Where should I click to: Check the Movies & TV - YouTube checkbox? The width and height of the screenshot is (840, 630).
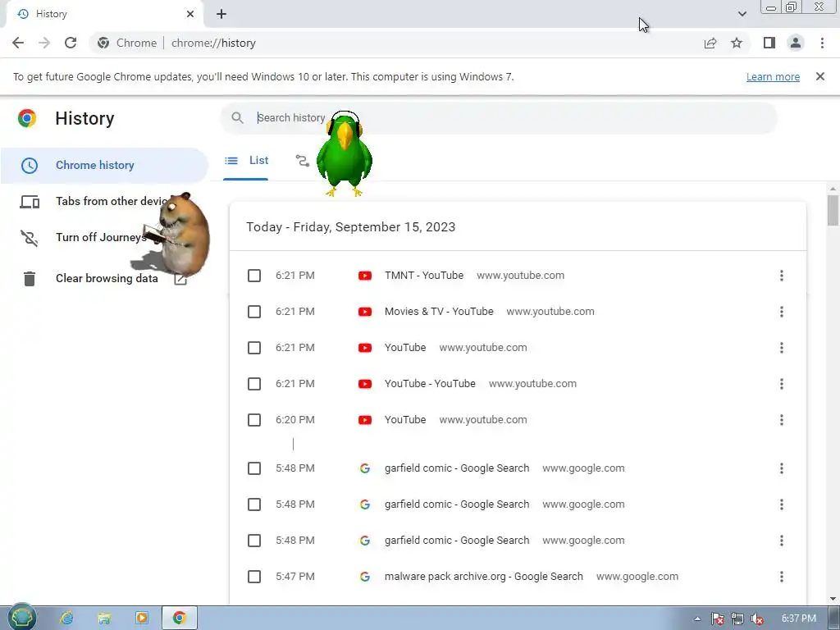point(254,311)
